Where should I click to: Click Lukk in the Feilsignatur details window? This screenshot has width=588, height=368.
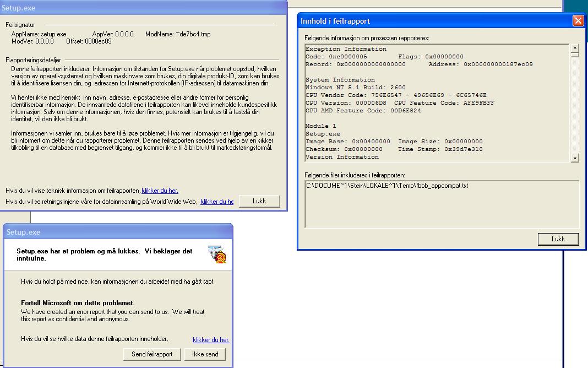[x=259, y=201]
